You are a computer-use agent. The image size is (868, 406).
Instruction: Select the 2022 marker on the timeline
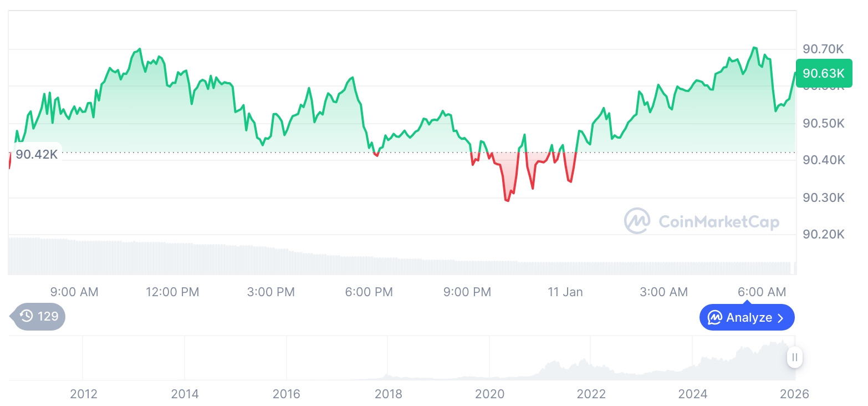pos(591,394)
